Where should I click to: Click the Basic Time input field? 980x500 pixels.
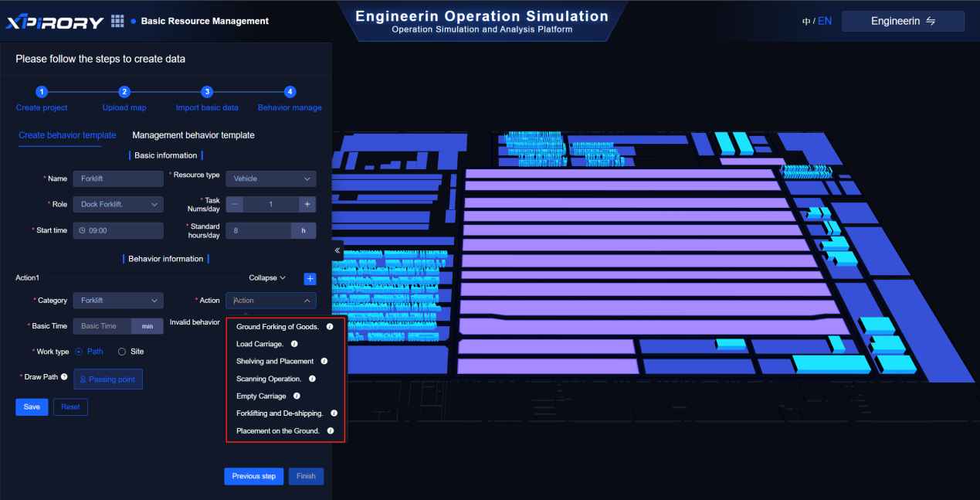(x=102, y=326)
